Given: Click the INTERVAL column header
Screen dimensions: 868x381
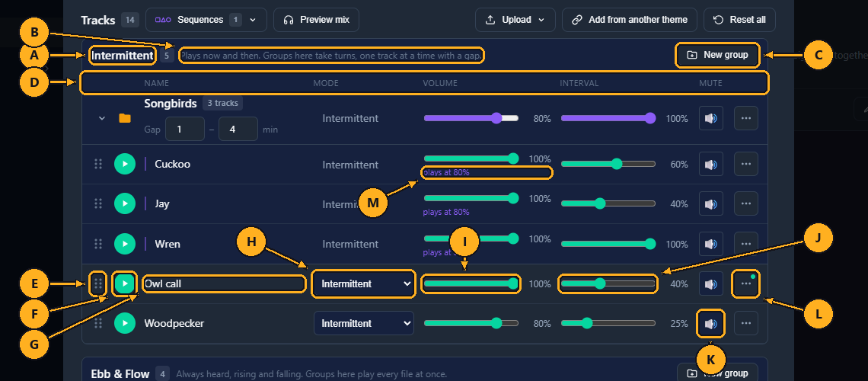Looking at the screenshot, I should pos(579,83).
